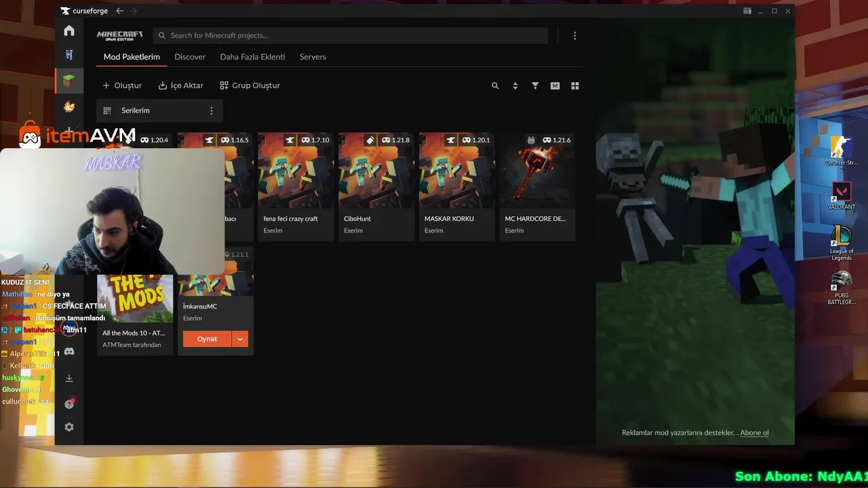Expand the dropdown arrow next to Oynat

coord(240,339)
